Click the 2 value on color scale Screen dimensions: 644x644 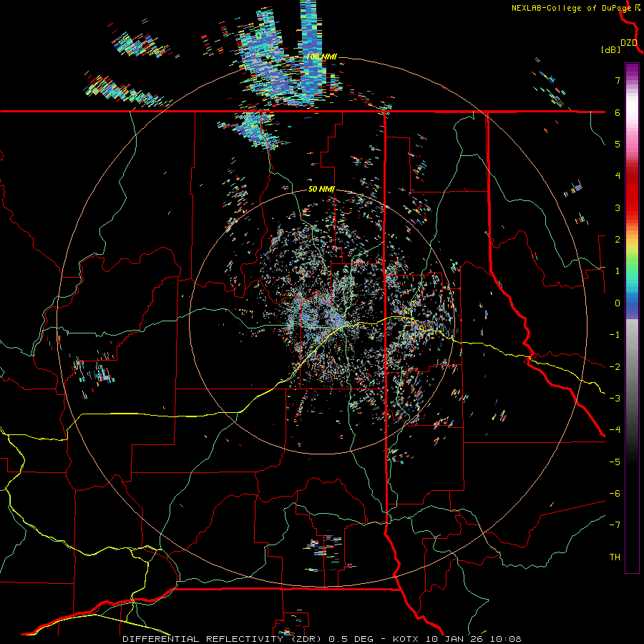click(x=618, y=240)
